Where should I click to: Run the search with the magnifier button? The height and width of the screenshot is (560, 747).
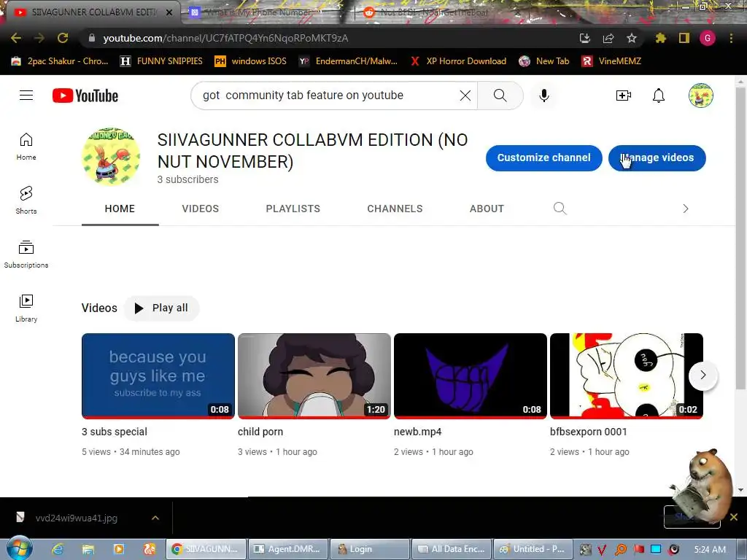[x=500, y=96]
